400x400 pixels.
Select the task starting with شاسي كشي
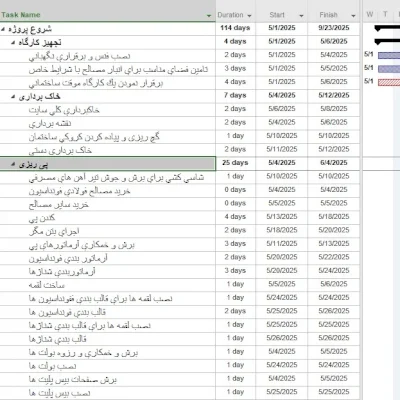[116, 177]
